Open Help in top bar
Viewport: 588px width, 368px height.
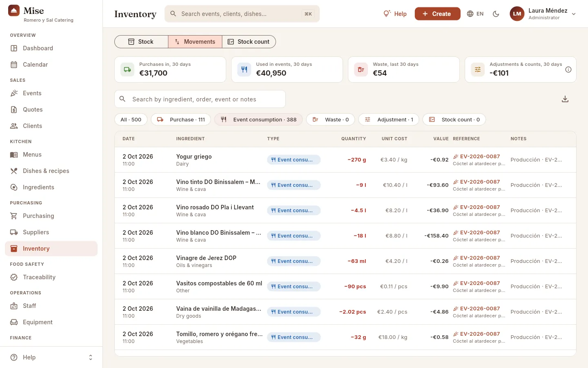pyautogui.click(x=395, y=14)
